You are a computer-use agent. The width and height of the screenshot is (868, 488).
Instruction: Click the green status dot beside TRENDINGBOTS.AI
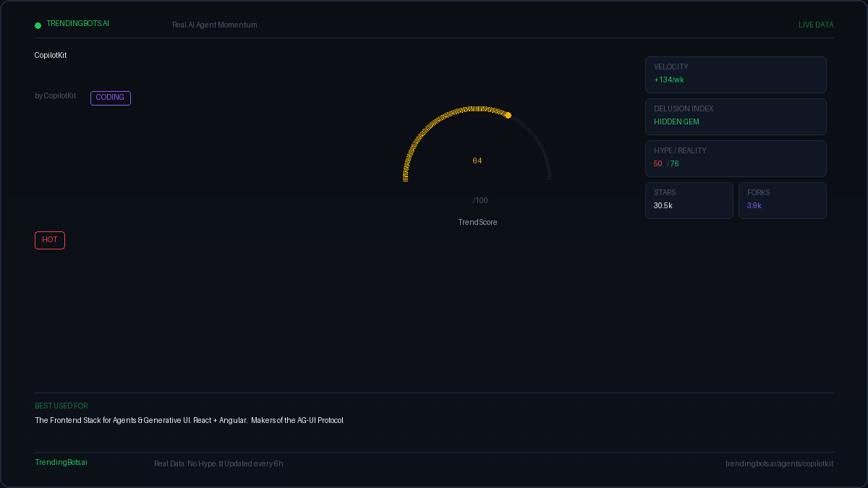click(38, 25)
